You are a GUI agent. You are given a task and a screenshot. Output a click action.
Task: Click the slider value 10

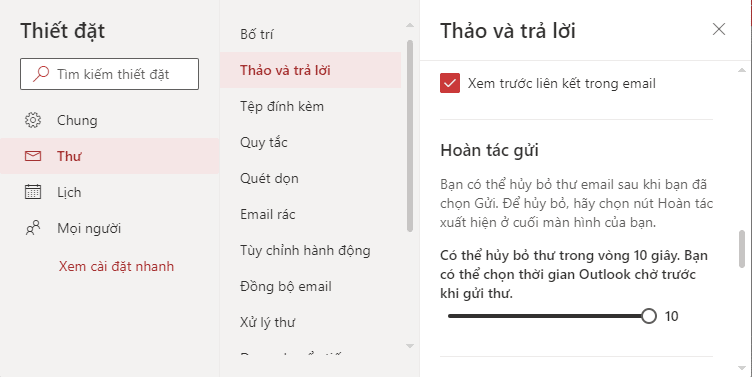[x=671, y=317]
